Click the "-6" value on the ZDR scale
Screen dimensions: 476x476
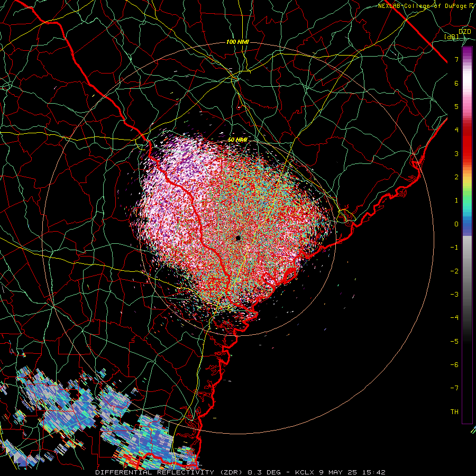pyautogui.click(x=454, y=365)
